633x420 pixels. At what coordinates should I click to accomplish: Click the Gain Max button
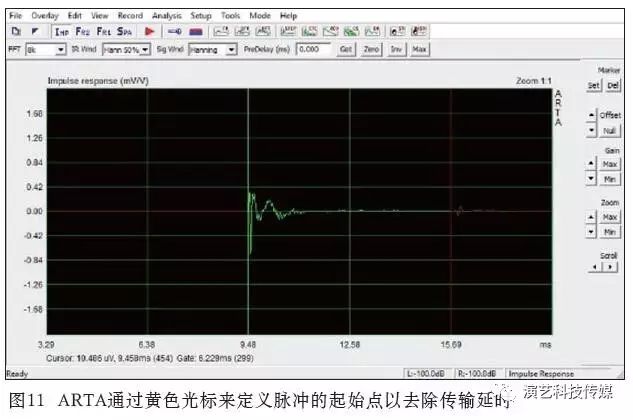click(610, 164)
